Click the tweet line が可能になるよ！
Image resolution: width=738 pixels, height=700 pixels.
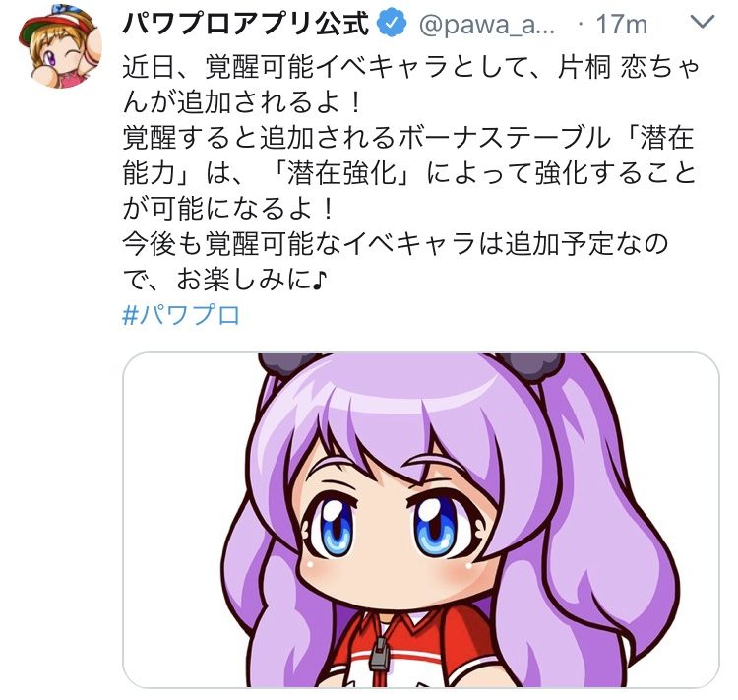coord(228,209)
